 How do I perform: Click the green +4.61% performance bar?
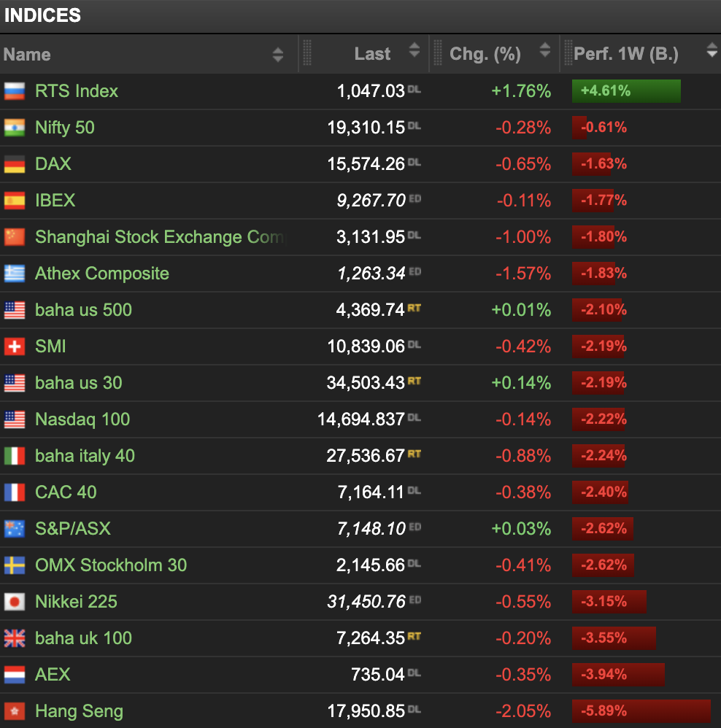626,91
